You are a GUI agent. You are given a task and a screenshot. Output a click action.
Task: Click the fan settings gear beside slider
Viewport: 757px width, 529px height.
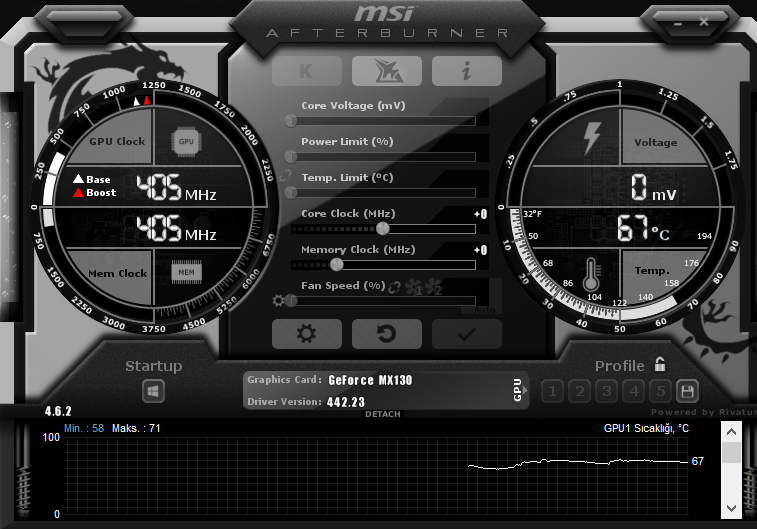pyautogui.click(x=278, y=301)
